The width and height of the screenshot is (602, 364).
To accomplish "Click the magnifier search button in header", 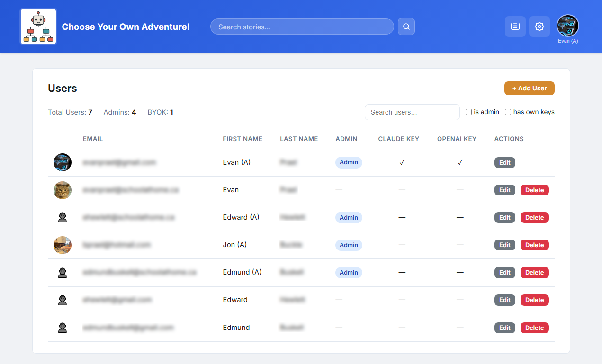I will pyautogui.click(x=406, y=27).
